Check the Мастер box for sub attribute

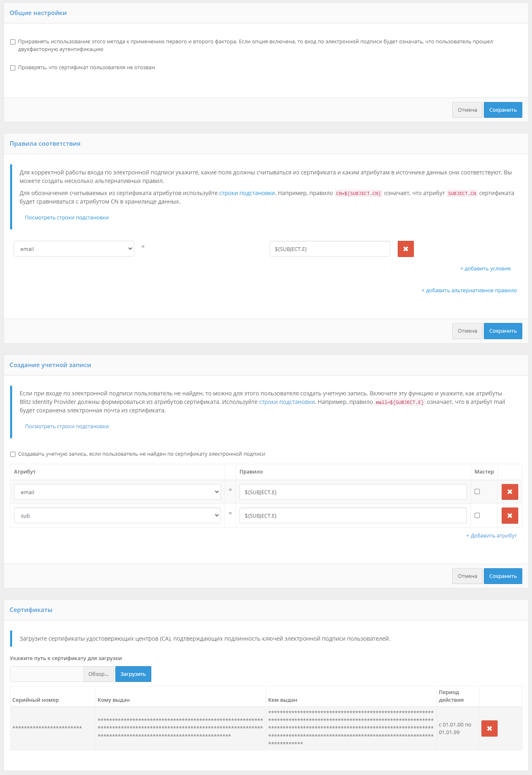(x=477, y=516)
